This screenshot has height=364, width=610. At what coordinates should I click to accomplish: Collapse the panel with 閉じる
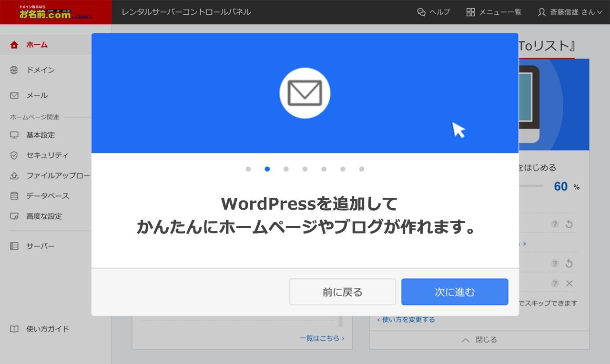(x=479, y=340)
